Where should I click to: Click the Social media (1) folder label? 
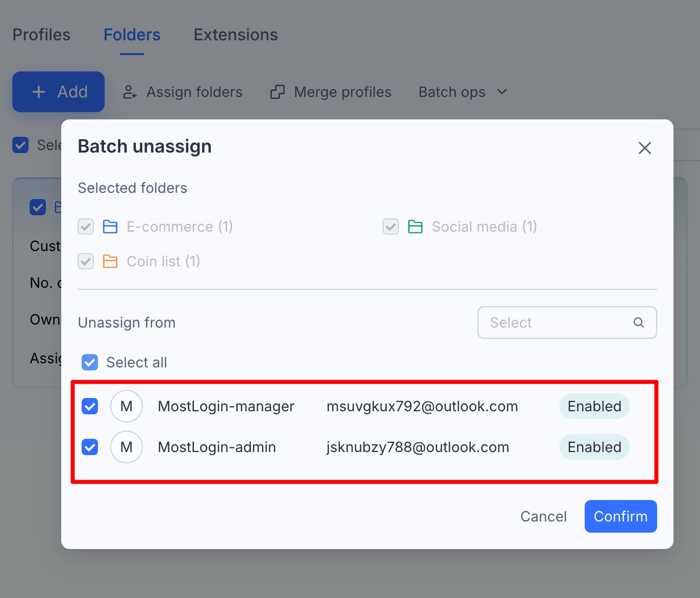485,227
